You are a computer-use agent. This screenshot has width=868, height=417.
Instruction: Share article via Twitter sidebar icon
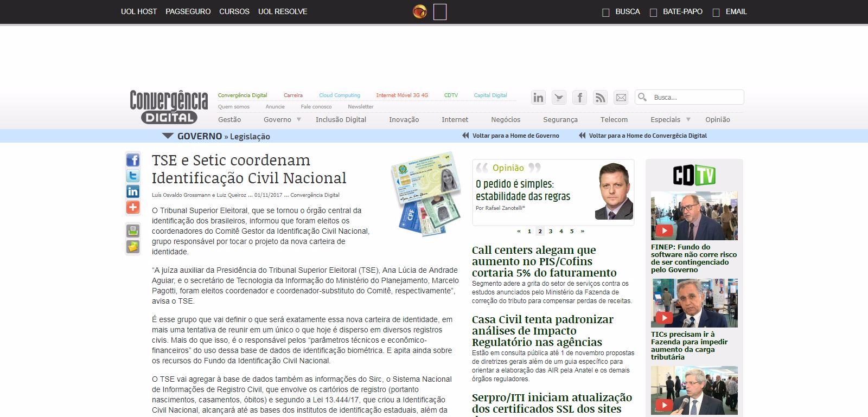pos(133,176)
